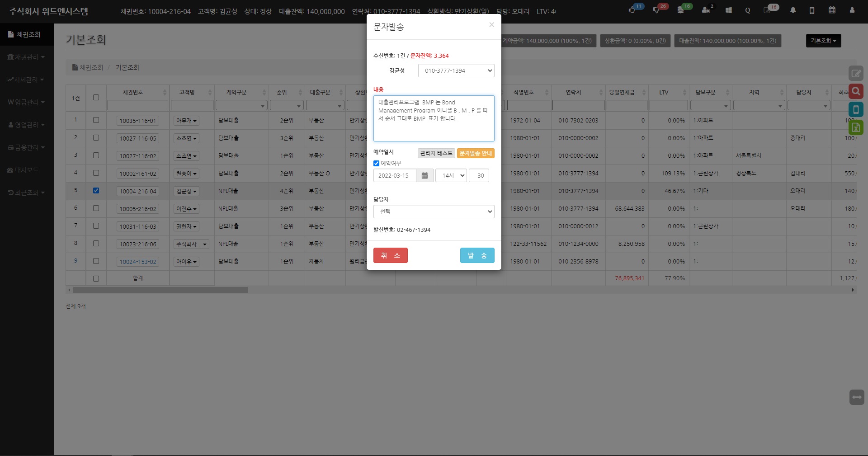The height and width of the screenshot is (456, 868).
Task: Open the 14시 hour dropdown
Action: (x=451, y=175)
